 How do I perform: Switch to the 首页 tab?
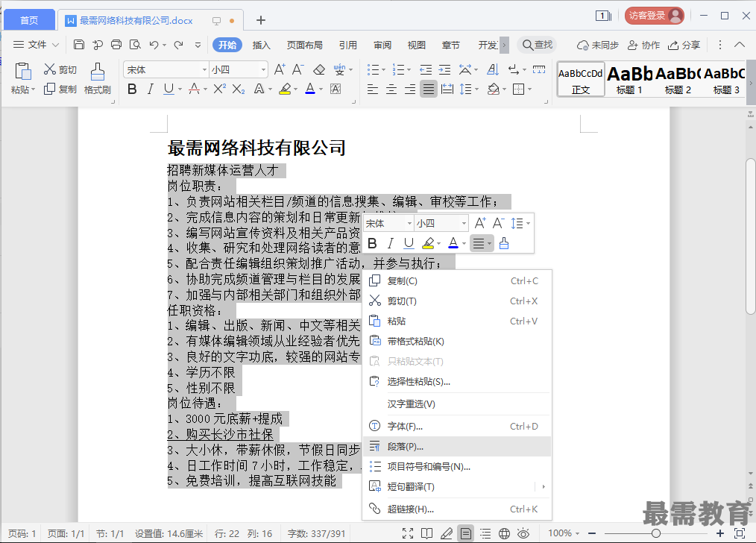coord(29,20)
